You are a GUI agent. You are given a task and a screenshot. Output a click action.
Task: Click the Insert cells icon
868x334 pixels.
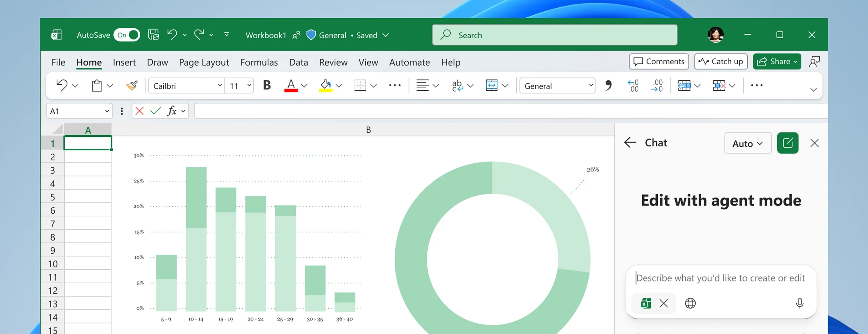[684, 86]
